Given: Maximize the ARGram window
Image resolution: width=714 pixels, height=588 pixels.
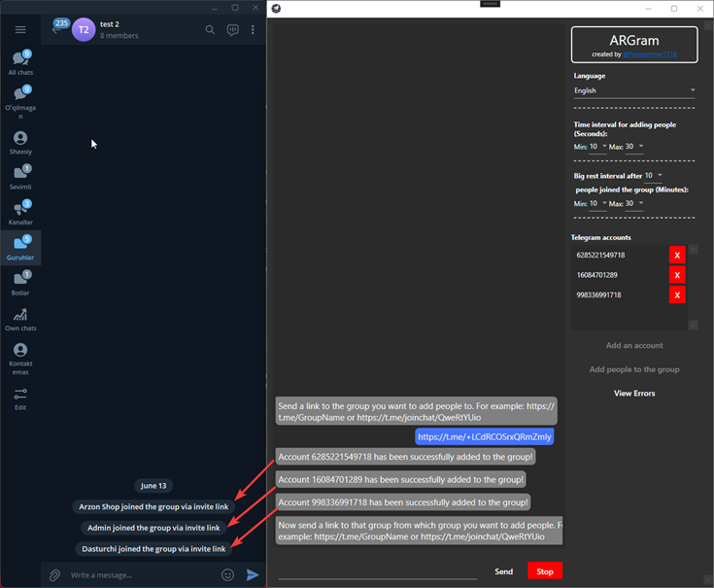Looking at the screenshot, I should pos(674,9).
